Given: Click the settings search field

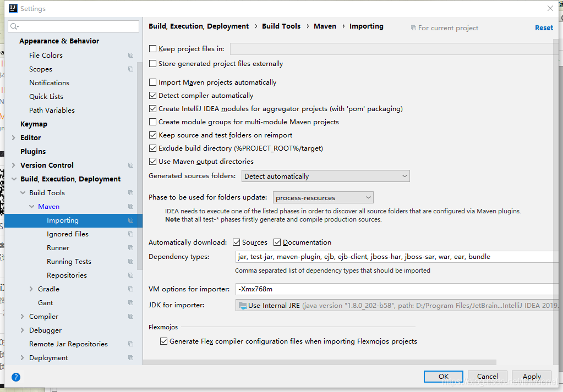Looking at the screenshot, I should click(74, 26).
